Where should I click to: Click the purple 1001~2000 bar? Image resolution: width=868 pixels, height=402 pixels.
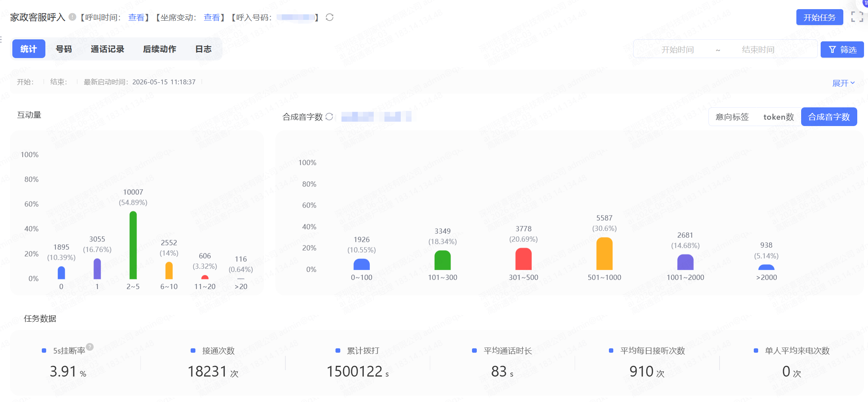pyautogui.click(x=685, y=262)
